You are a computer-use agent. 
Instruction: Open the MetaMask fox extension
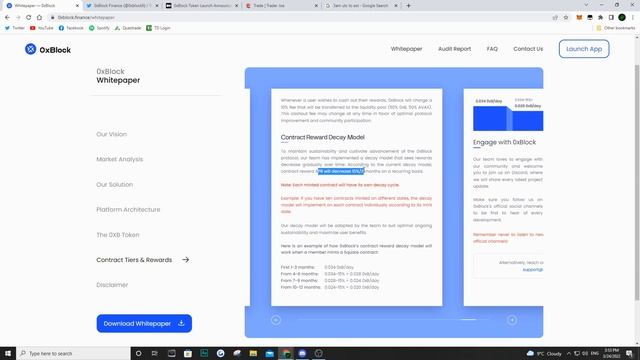click(579, 18)
